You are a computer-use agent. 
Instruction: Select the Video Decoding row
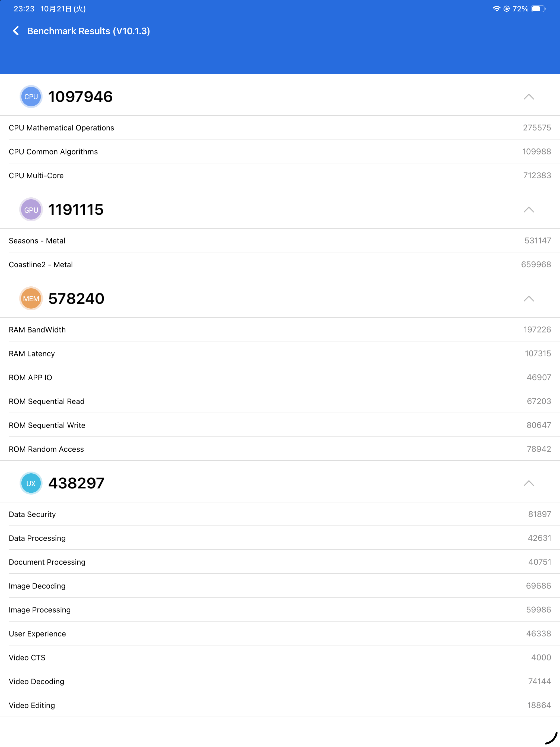coord(280,681)
